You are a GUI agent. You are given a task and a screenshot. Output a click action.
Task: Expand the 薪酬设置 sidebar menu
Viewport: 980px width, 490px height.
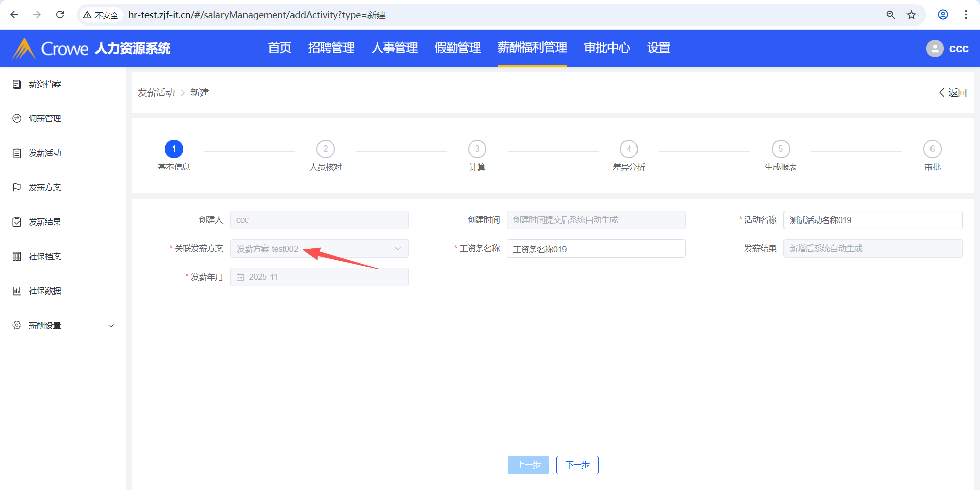pos(111,326)
